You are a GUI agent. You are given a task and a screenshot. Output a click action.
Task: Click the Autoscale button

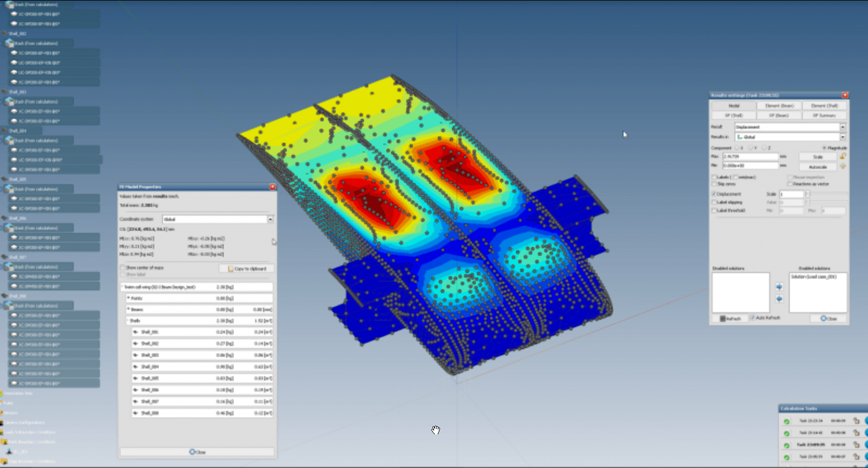[x=817, y=167]
